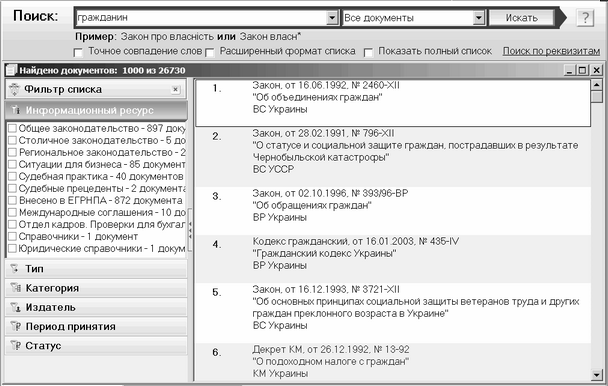Screen dimensions: 608x386
Task: Open result 6 О подоходном налоге с граждан
Action: (393, 362)
